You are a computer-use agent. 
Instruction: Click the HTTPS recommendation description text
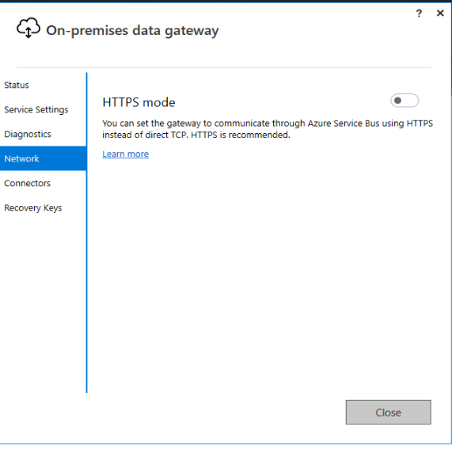pos(268,129)
